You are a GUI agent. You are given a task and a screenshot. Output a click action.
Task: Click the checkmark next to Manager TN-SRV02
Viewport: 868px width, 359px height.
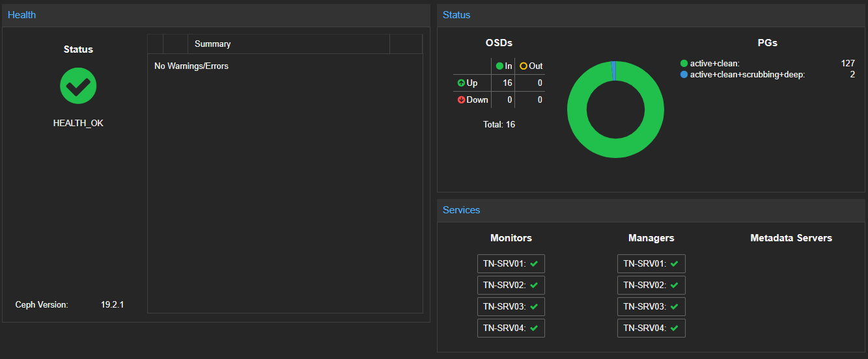tap(675, 285)
